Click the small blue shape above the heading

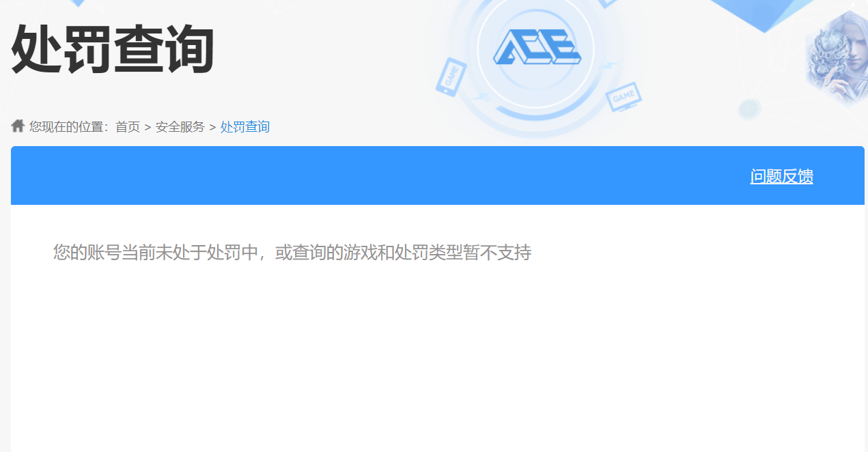point(79,3)
